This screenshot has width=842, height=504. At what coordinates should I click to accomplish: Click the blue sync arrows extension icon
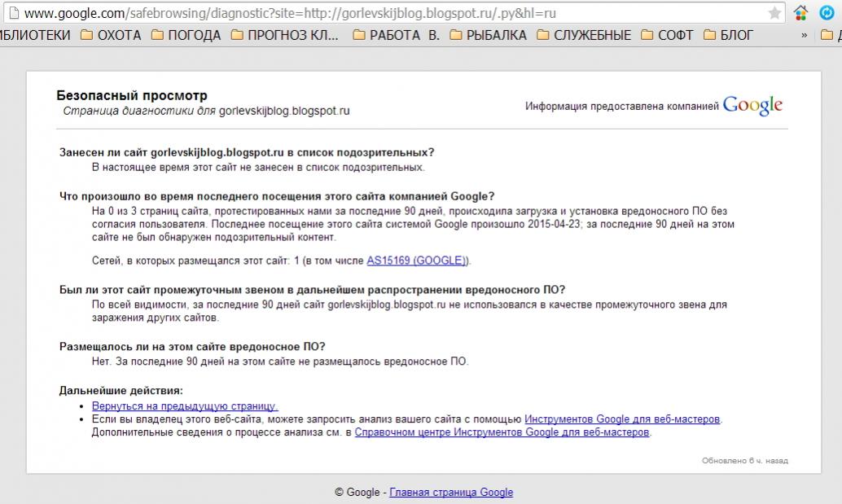click(x=826, y=13)
